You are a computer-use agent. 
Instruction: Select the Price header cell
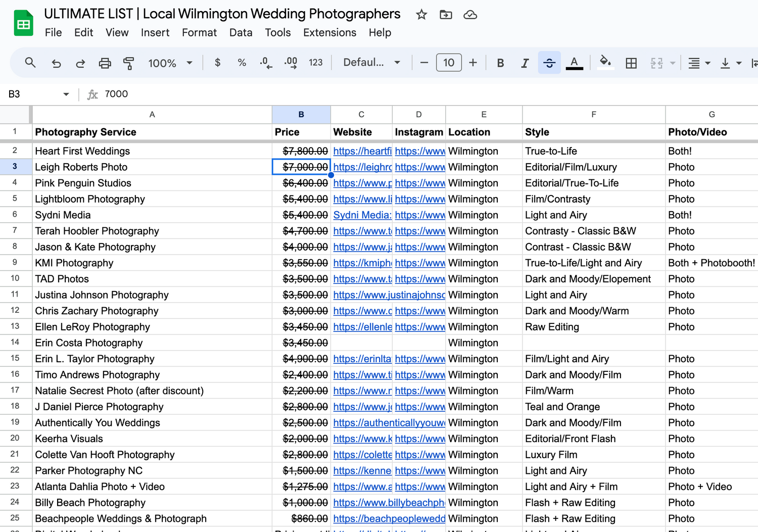coord(301,132)
